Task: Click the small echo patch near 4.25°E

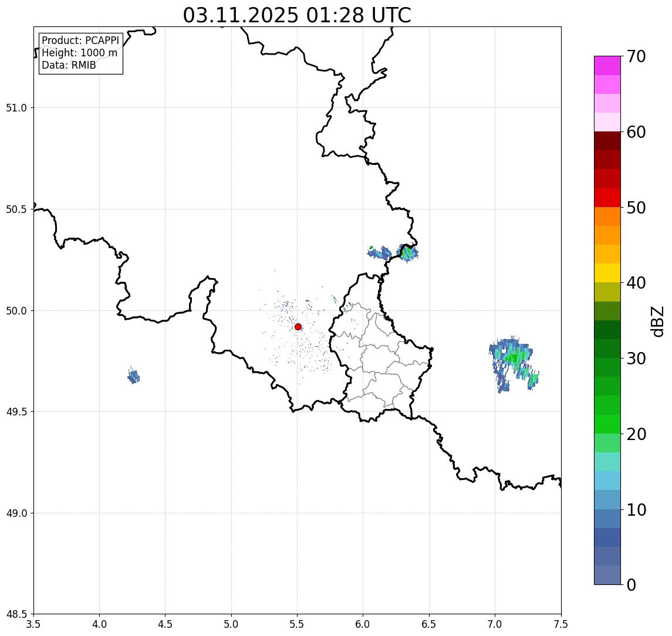Action: point(134,376)
